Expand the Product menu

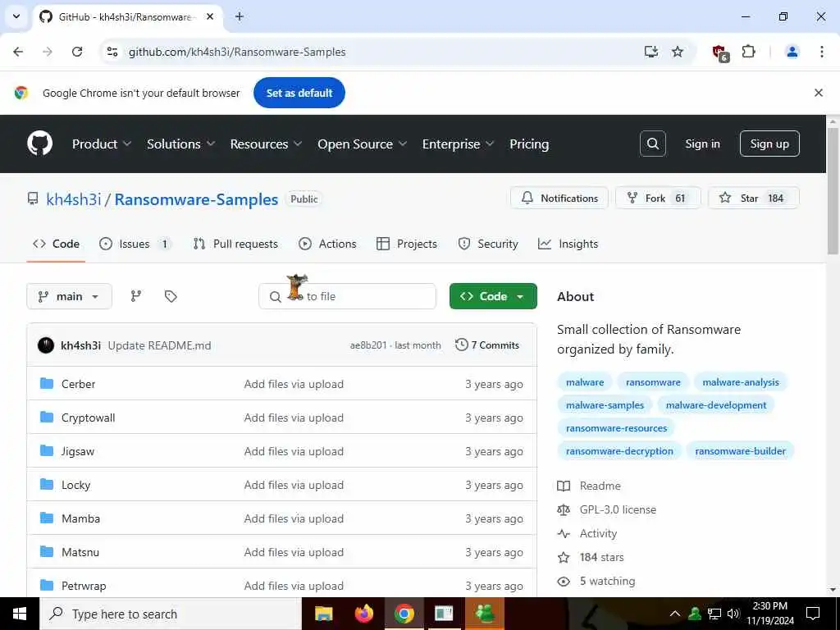point(102,144)
